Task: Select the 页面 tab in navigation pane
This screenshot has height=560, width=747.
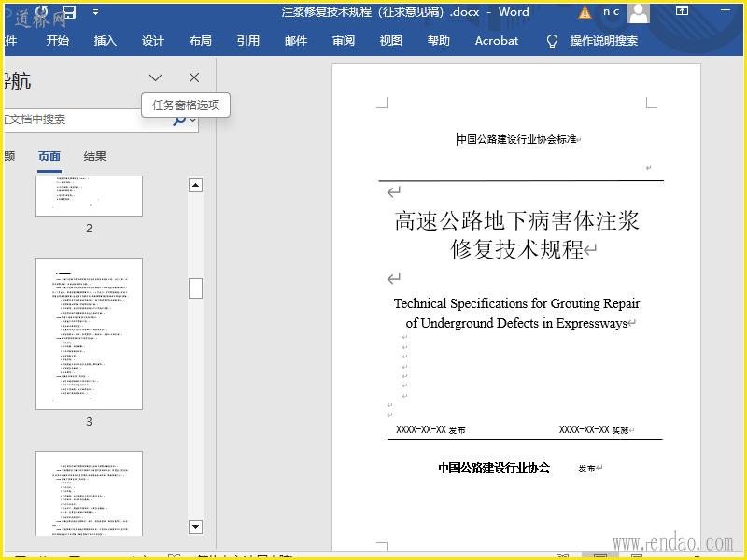Action: tap(49, 157)
